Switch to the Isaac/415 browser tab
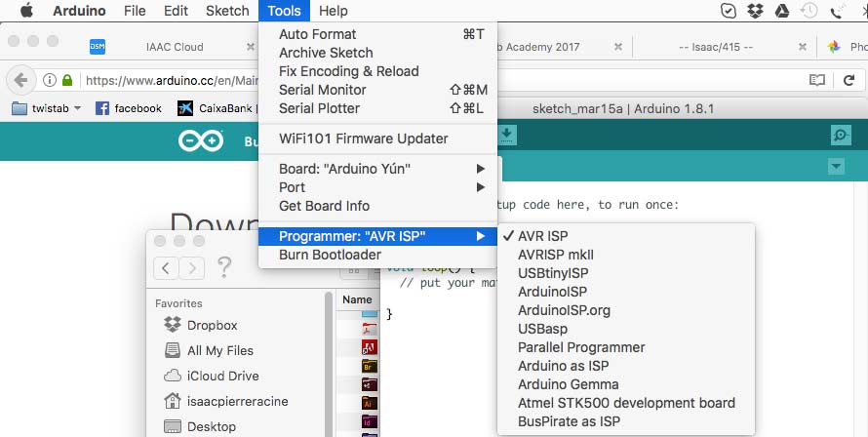 (716, 47)
